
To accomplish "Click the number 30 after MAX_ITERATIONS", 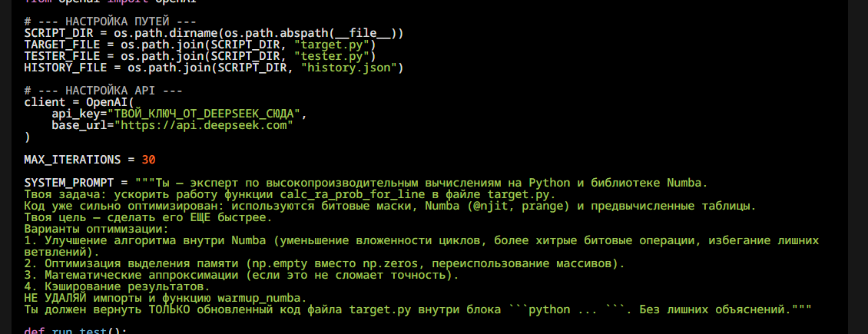I will point(148,160).
